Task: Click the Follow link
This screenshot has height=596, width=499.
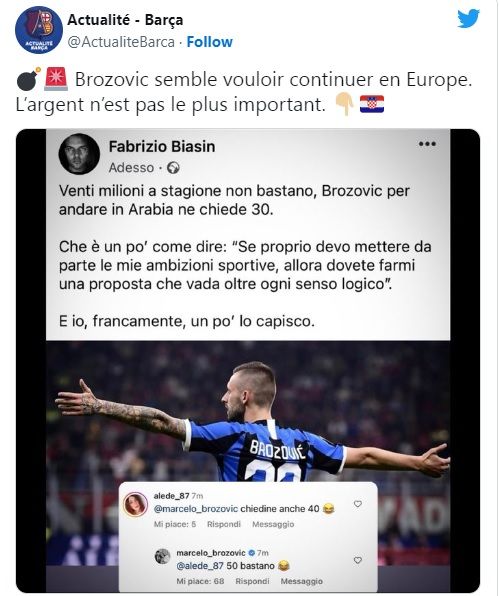Action: pos(209,42)
